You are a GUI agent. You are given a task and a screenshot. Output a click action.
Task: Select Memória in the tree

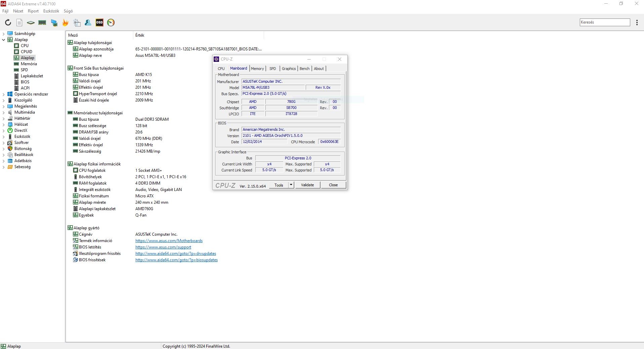29,64
